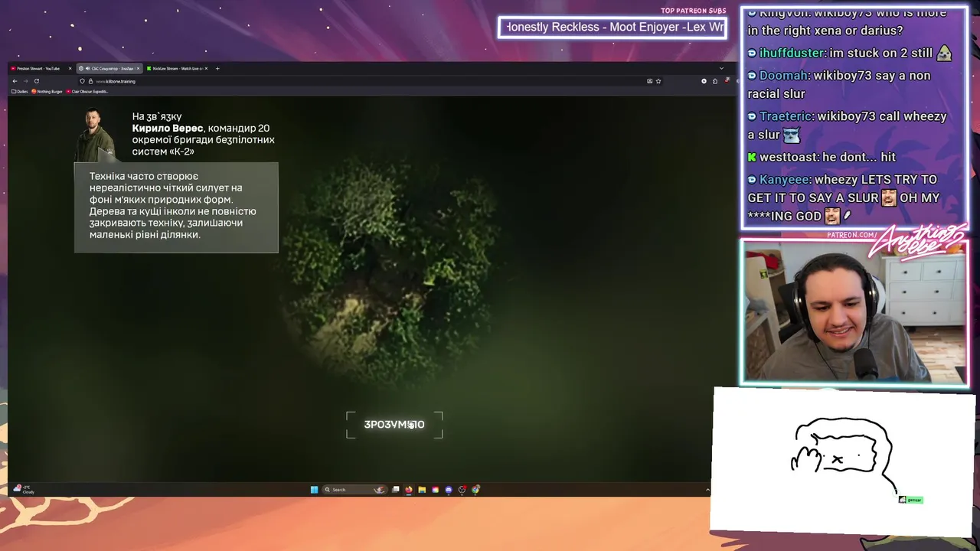Reload the killzone.training page

37,81
